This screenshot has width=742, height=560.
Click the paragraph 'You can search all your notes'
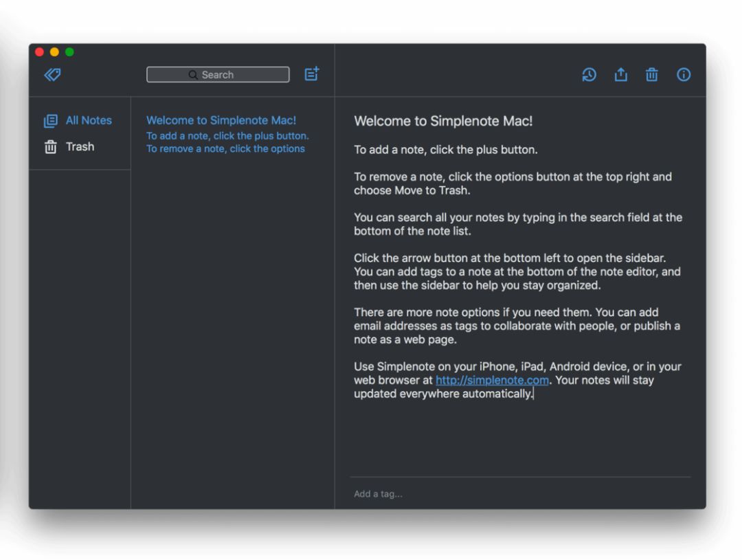pos(518,224)
